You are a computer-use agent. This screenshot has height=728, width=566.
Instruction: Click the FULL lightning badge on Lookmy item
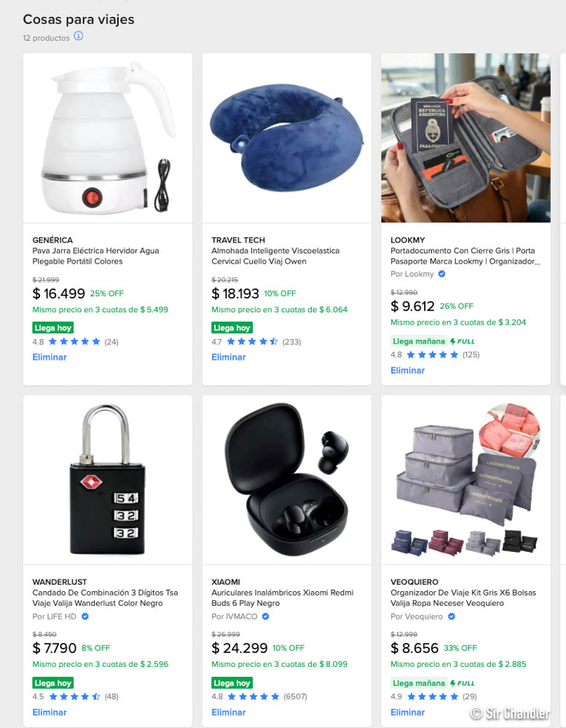tap(463, 341)
